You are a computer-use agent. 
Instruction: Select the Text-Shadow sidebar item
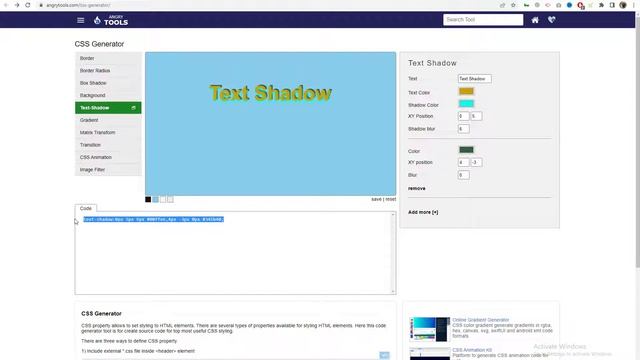click(x=108, y=108)
